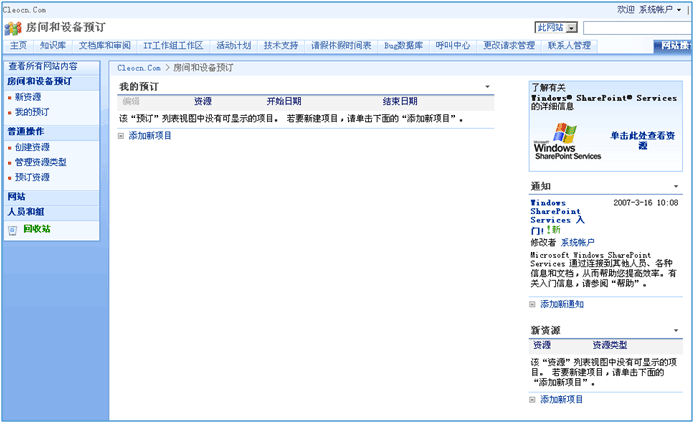
Task: Open the 系统帐户 welcome menu arrow
Action: (680, 9)
